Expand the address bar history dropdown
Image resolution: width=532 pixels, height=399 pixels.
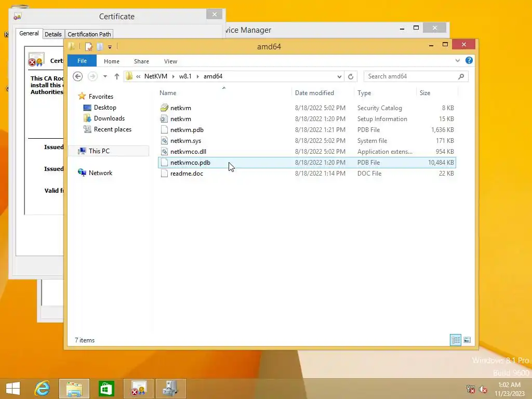(x=339, y=76)
